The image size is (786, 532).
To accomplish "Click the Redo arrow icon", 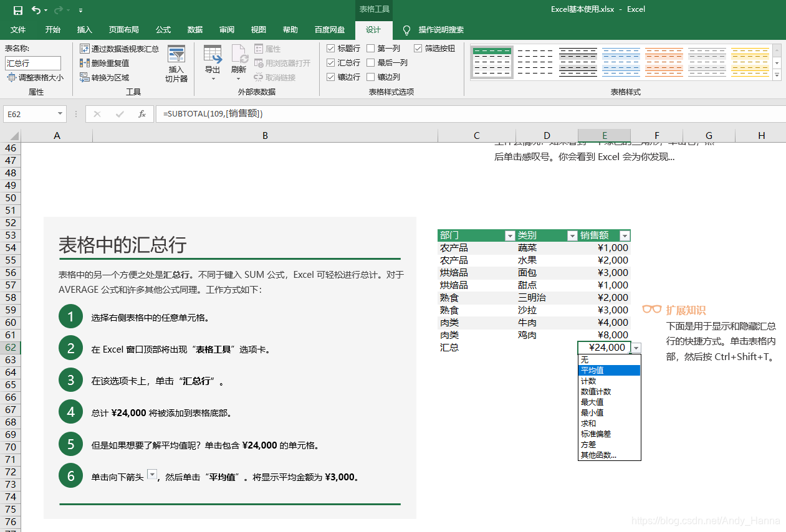I will coord(59,10).
